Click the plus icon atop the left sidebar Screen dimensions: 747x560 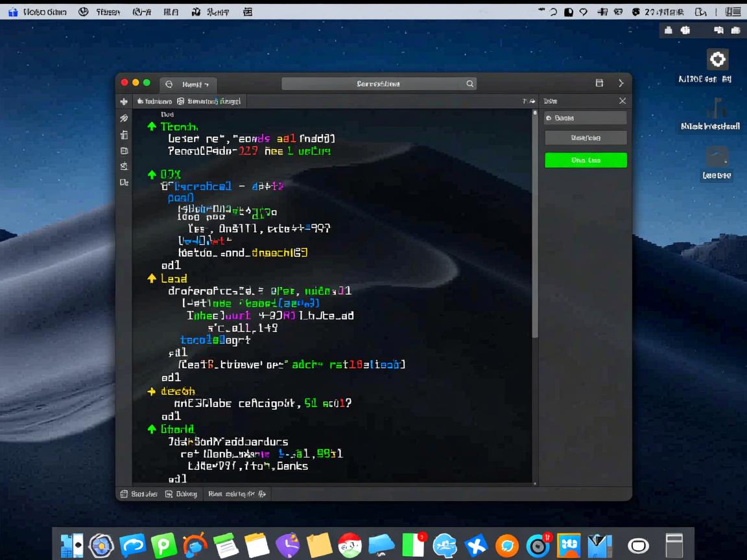[124, 102]
